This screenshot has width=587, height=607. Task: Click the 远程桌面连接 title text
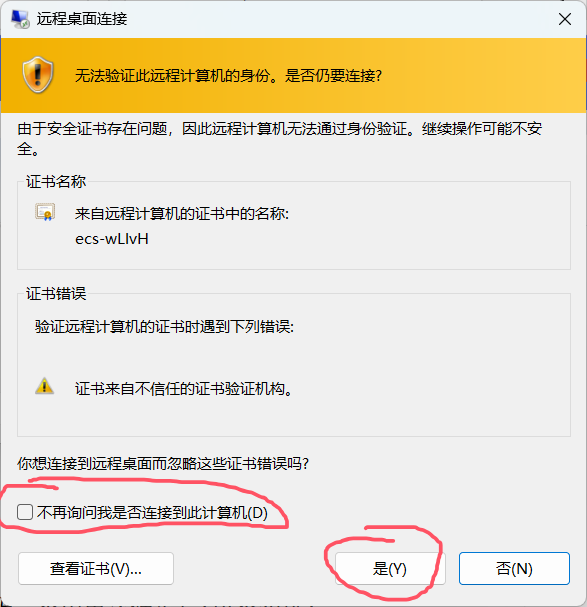pos(82,19)
